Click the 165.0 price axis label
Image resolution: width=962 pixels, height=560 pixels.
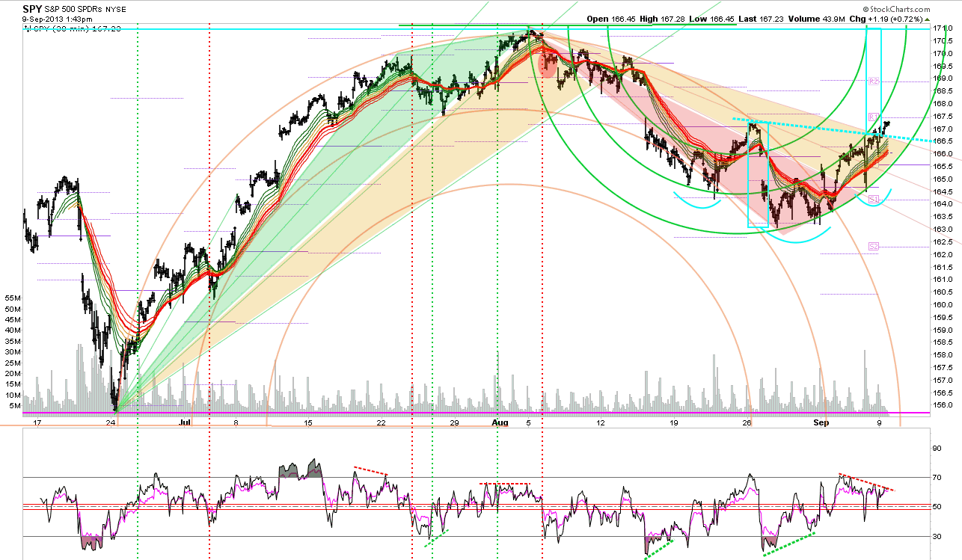click(x=942, y=179)
